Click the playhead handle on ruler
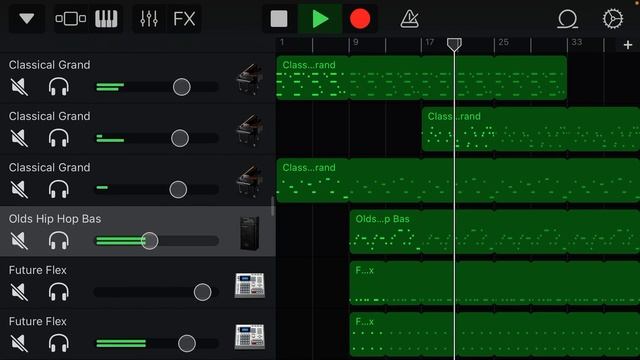 454,44
